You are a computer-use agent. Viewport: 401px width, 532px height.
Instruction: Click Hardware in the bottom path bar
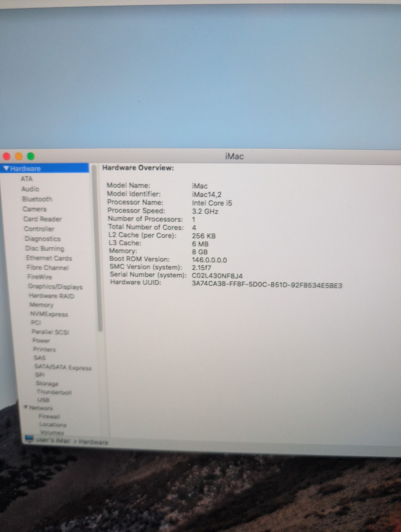tap(94, 442)
